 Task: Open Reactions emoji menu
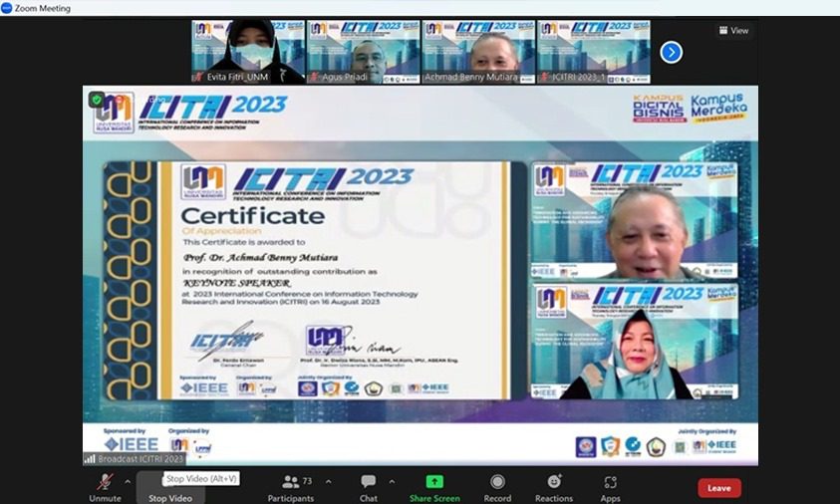[x=554, y=487]
